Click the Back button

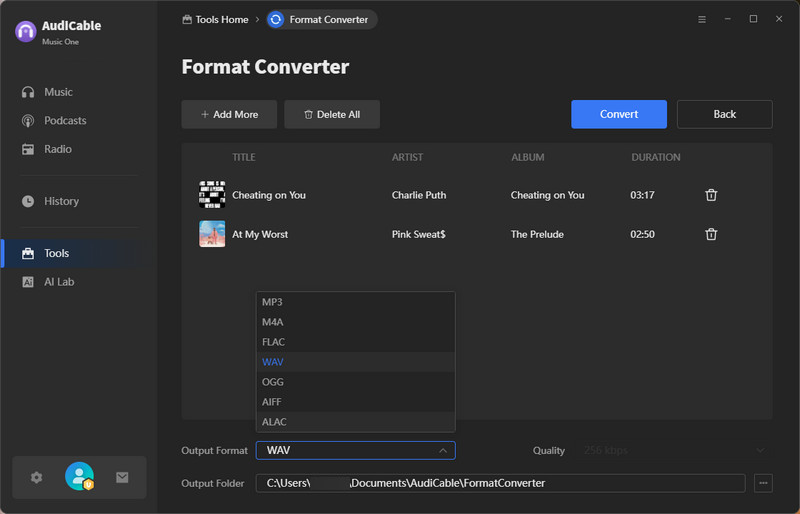(x=724, y=114)
